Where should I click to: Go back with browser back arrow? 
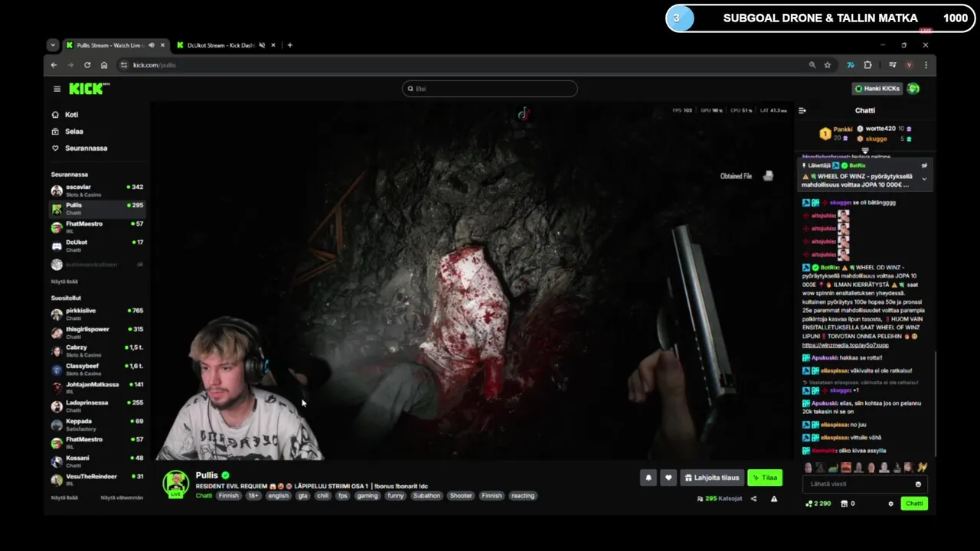coord(54,65)
